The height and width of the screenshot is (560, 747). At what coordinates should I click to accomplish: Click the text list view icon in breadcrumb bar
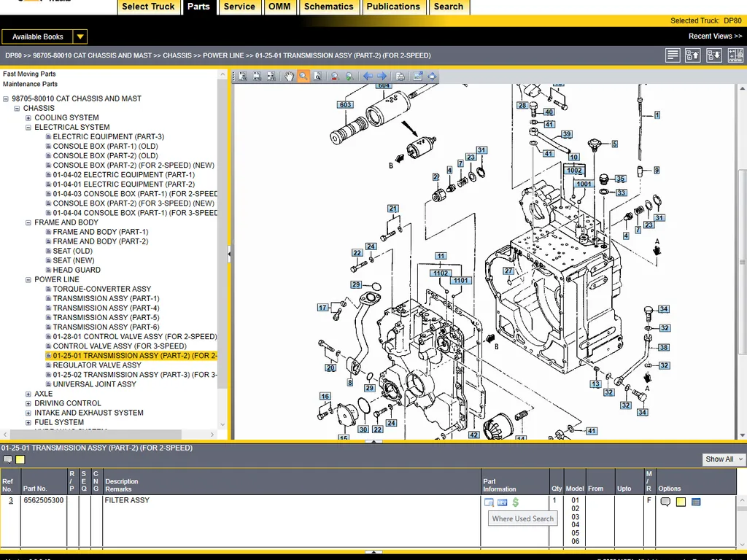(x=673, y=55)
